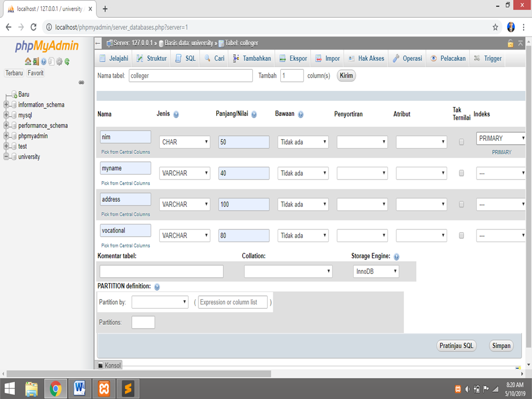Click the Nama tabel input field
The height and width of the screenshot is (399, 532).
click(x=190, y=75)
